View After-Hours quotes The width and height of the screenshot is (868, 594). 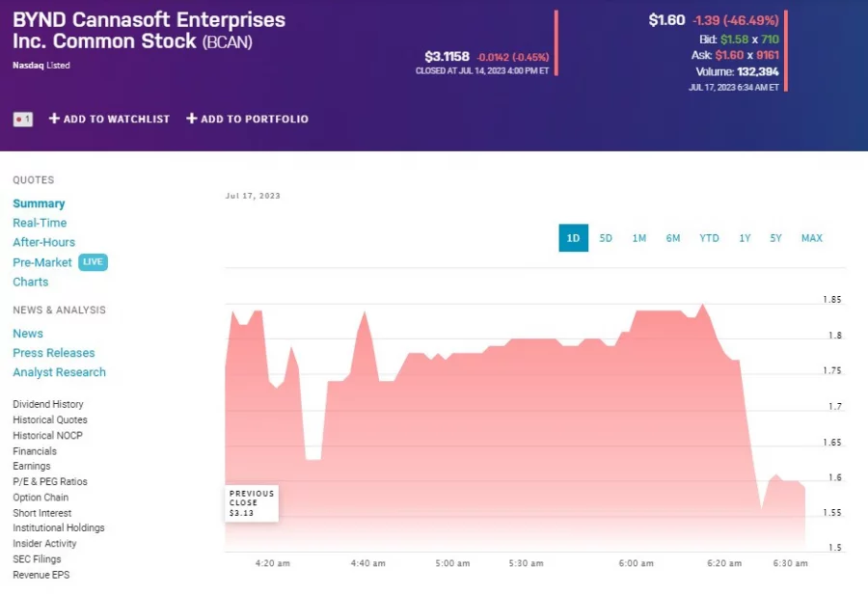click(43, 242)
